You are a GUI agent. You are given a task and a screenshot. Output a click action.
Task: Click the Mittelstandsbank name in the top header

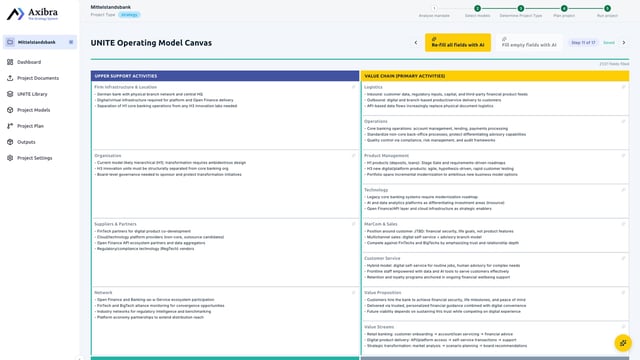[x=111, y=7]
